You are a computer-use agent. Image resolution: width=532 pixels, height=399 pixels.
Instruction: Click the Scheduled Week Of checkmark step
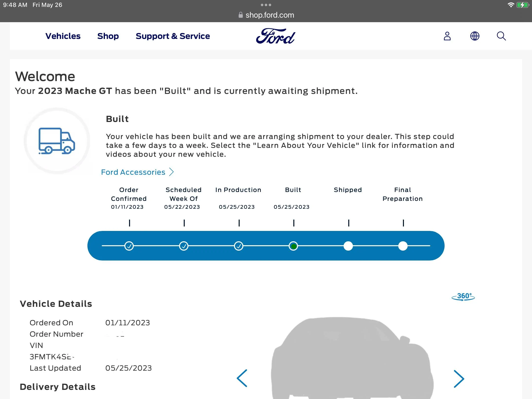pyautogui.click(x=184, y=246)
